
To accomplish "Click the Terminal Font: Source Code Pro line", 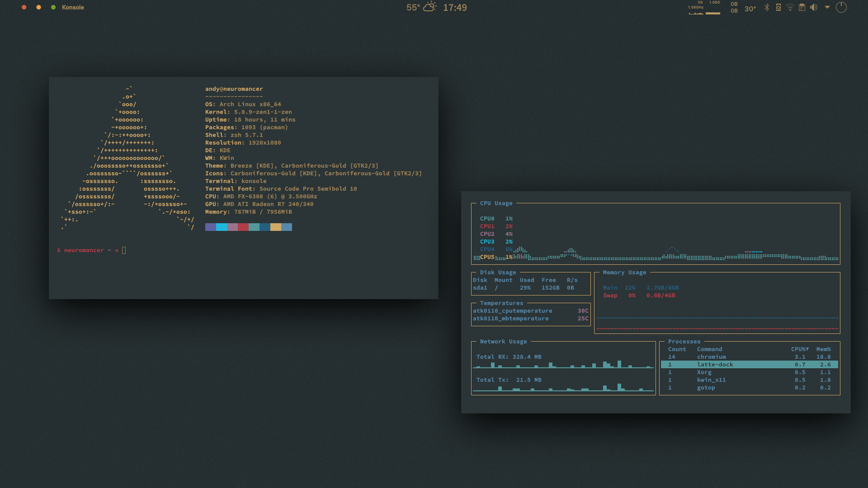I will [281, 189].
